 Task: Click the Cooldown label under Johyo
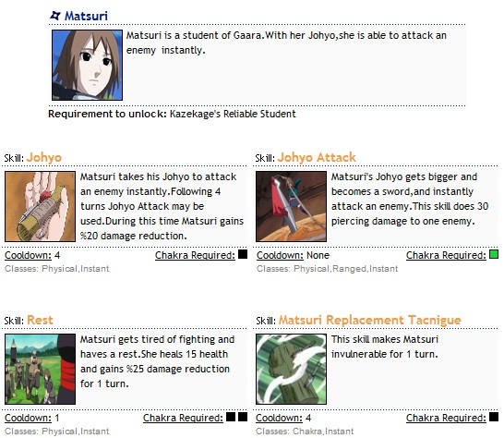click(x=28, y=255)
